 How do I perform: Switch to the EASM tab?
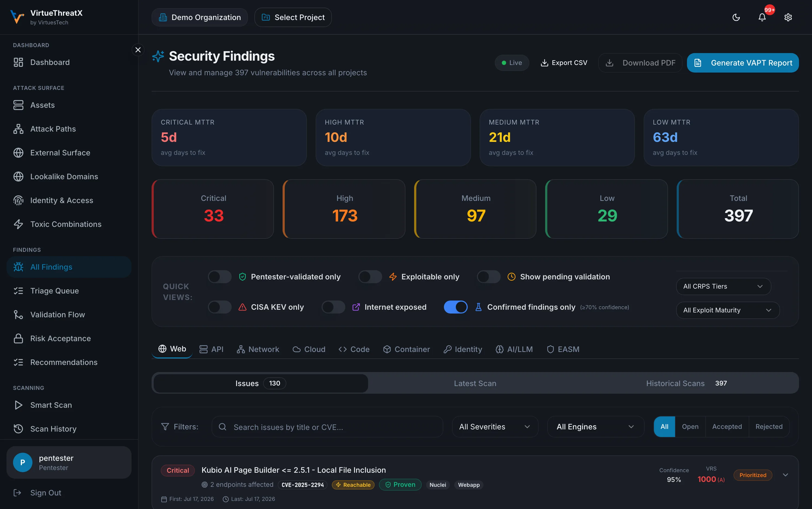563,350
